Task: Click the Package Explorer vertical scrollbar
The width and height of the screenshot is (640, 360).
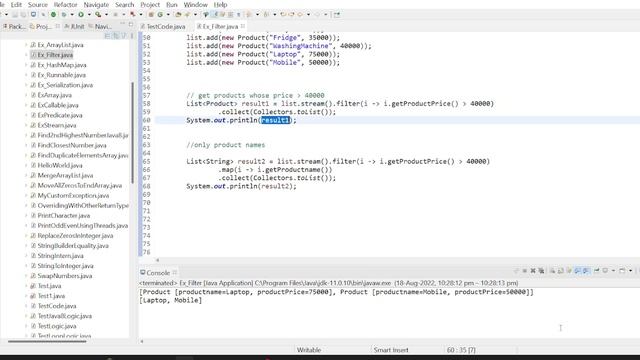Action: pos(132,133)
